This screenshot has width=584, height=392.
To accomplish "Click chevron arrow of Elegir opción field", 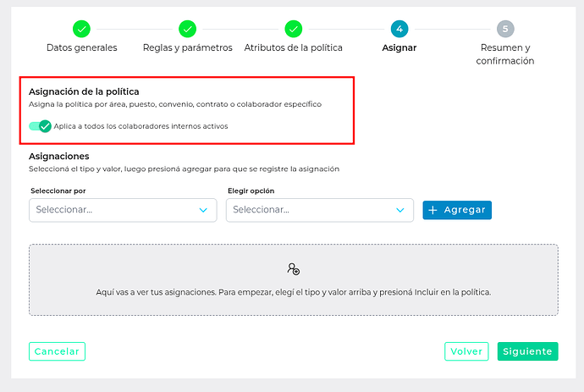I will click(x=400, y=210).
